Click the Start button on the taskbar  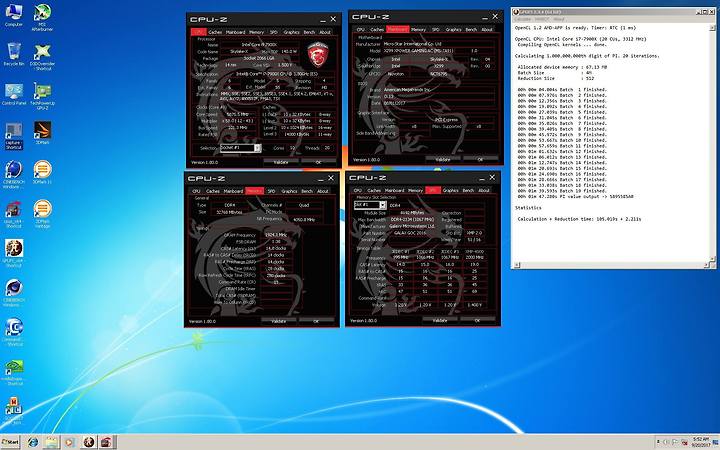pos(10,442)
